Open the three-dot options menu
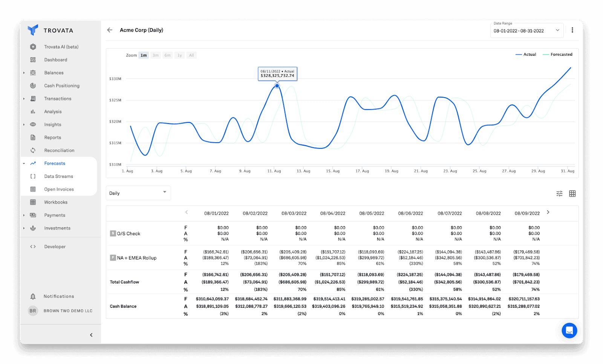603x364 pixels. 572,30
